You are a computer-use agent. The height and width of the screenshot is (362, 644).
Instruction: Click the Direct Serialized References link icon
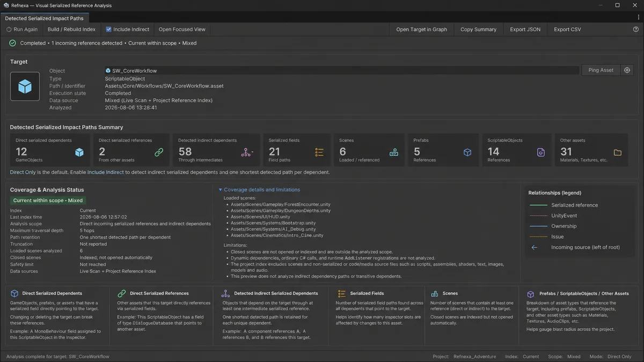point(122,293)
